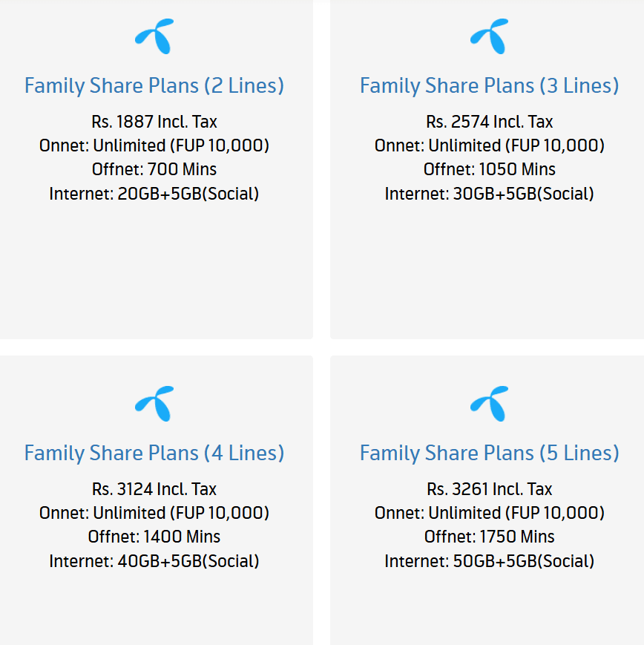Click the Telenor logo above the 3 Lines plan
The image size is (644, 645).
[x=490, y=36]
